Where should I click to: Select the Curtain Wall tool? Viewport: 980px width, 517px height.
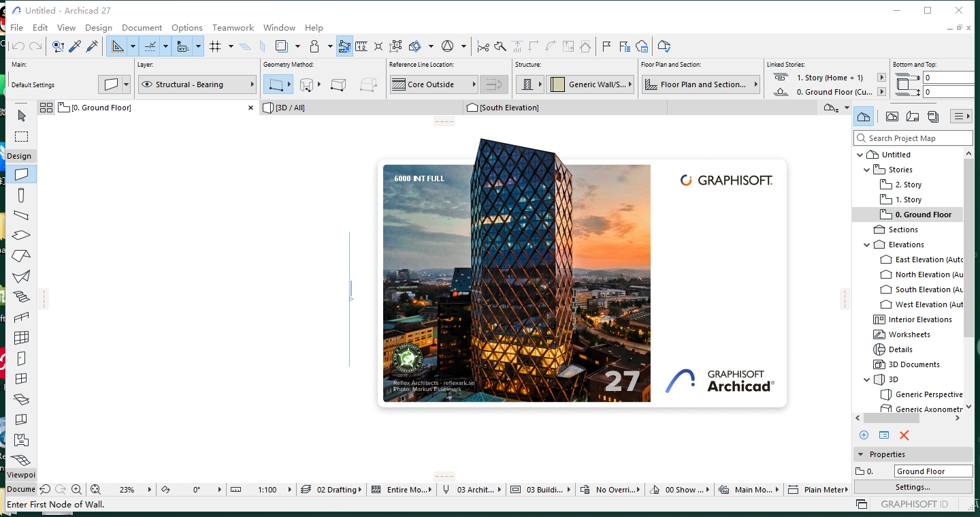point(21,338)
